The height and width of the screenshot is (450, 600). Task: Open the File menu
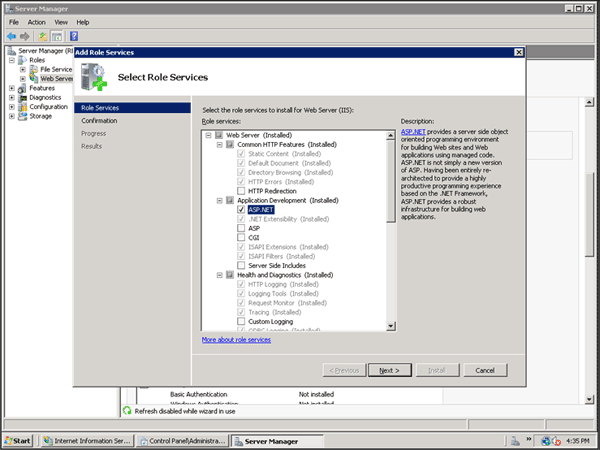(14, 22)
